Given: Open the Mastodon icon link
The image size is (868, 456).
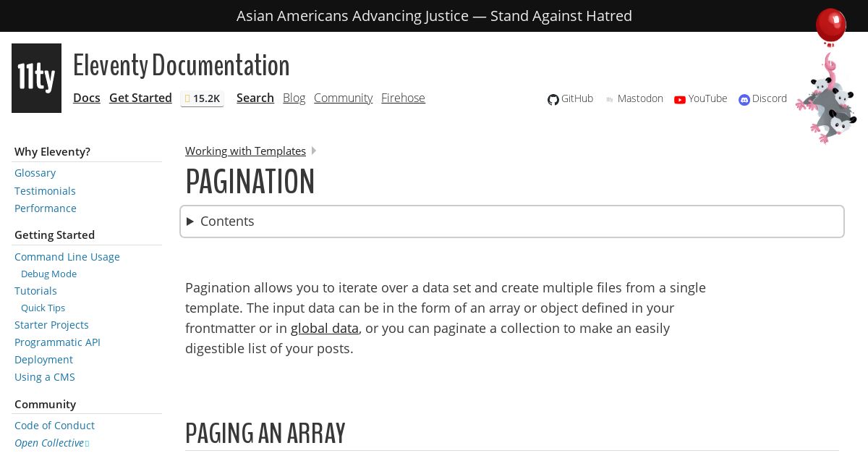Looking at the screenshot, I should coord(610,100).
